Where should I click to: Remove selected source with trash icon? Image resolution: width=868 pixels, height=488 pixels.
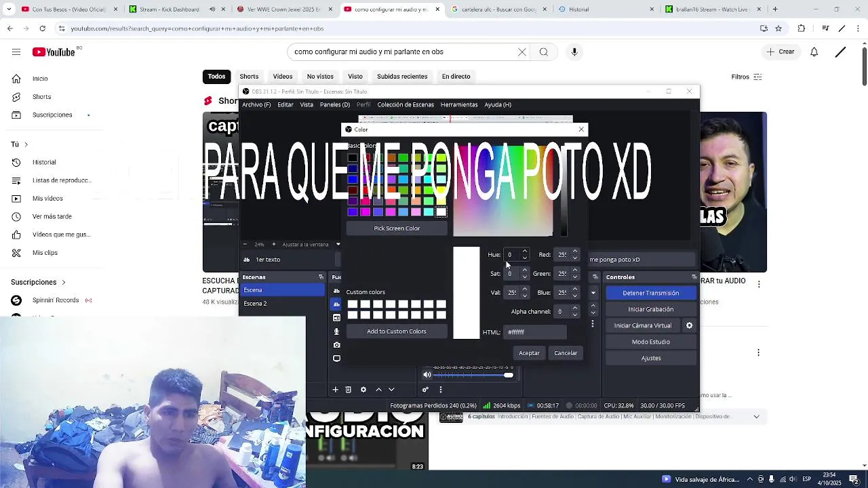coord(349,390)
